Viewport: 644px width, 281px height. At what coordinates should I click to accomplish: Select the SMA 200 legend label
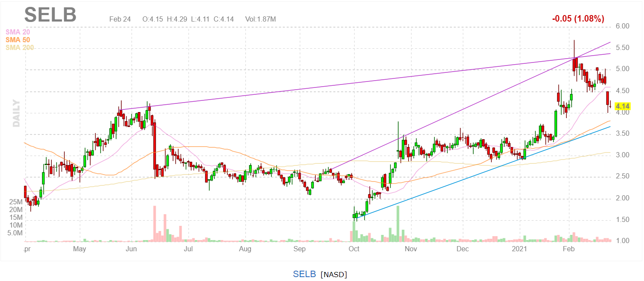pos(20,47)
